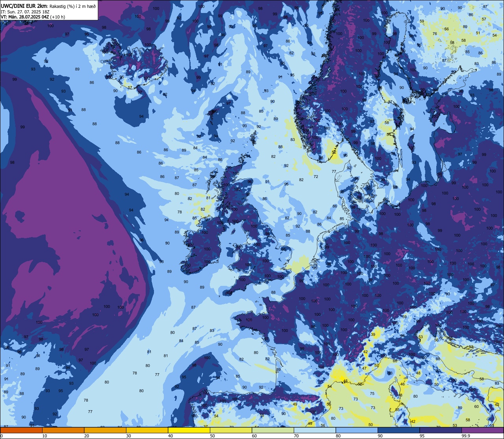Viewport: 504px width, 439px height.
Task: Click the "10" tick label on the legend
Action: [x=44, y=436]
